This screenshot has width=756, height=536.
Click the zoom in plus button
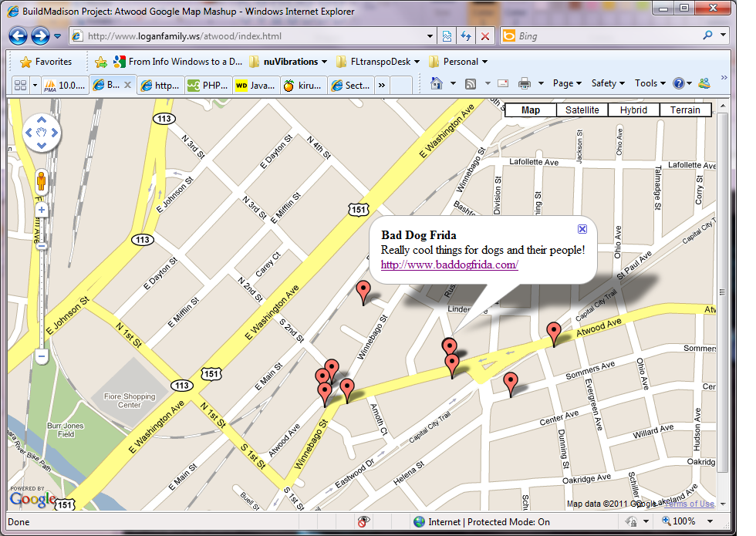(42, 210)
